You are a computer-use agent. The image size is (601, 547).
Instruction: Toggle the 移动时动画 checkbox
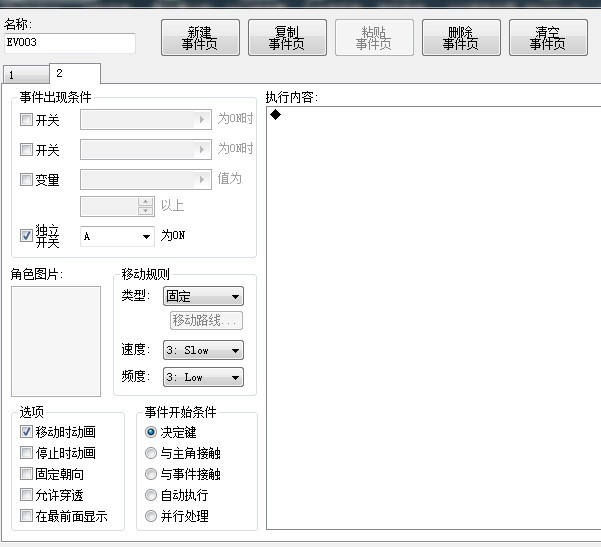[26, 432]
